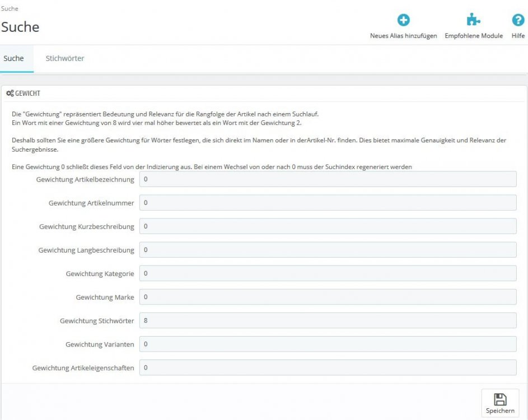The image size is (528, 420).
Task: Click the gears icon beside GEWICHT
Action: point(10,94)
